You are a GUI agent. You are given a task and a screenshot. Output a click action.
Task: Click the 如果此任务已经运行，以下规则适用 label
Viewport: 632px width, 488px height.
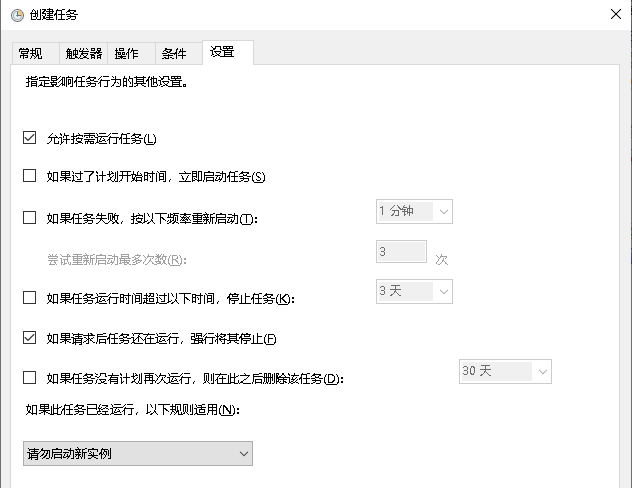click(132, 409)
